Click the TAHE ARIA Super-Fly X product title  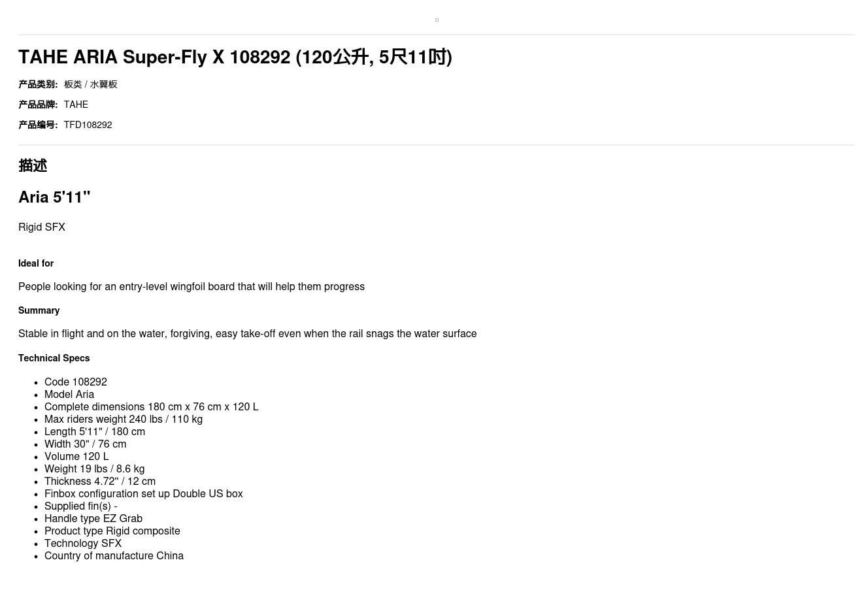pyautogui.click(x=235, y=58)
